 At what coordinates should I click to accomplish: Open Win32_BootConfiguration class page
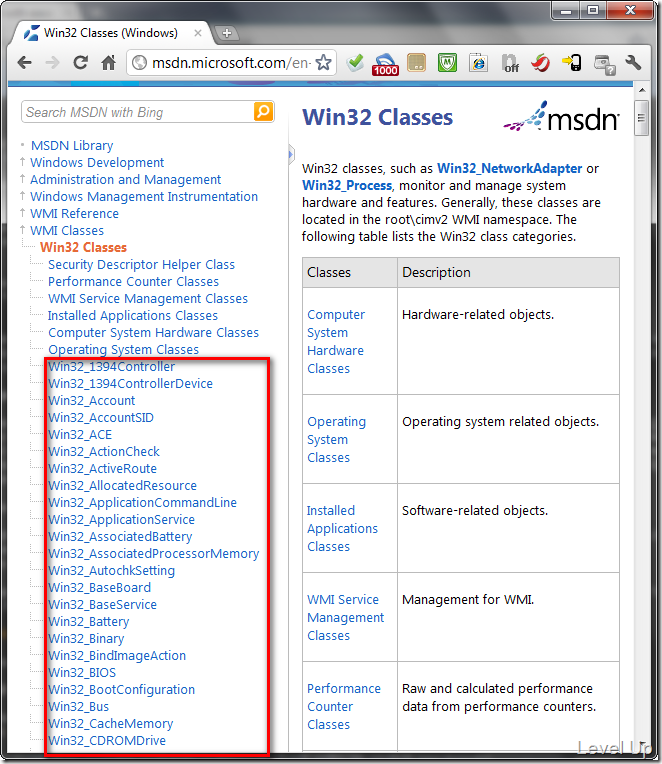121,690
